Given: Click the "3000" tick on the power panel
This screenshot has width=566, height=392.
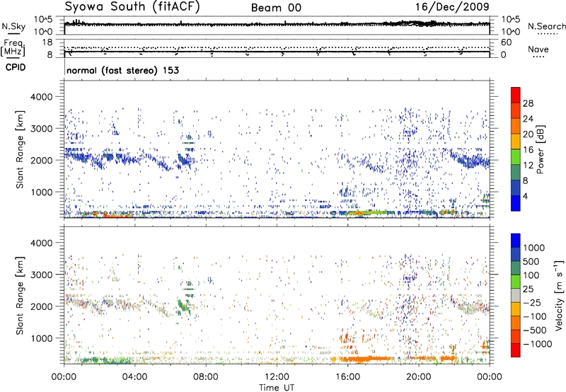Looking at the screenshot, I should pyautogui.click(x=41, y=129).
